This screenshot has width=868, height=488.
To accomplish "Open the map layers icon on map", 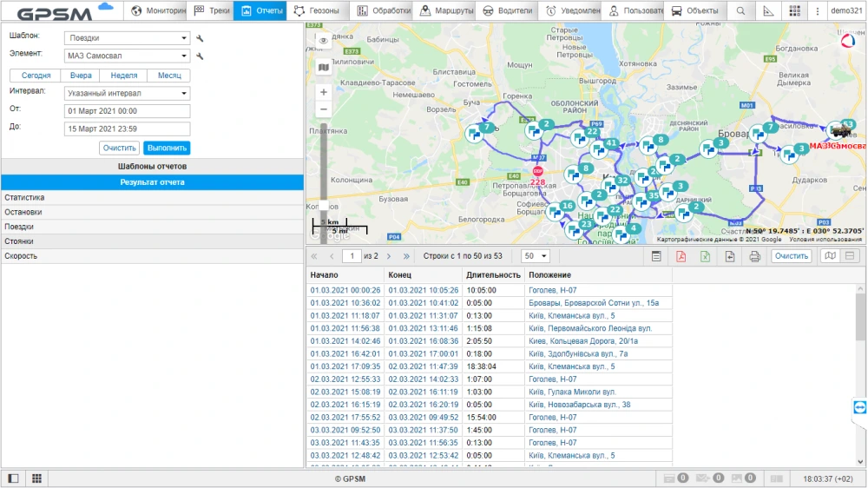I will click(324, 67).
